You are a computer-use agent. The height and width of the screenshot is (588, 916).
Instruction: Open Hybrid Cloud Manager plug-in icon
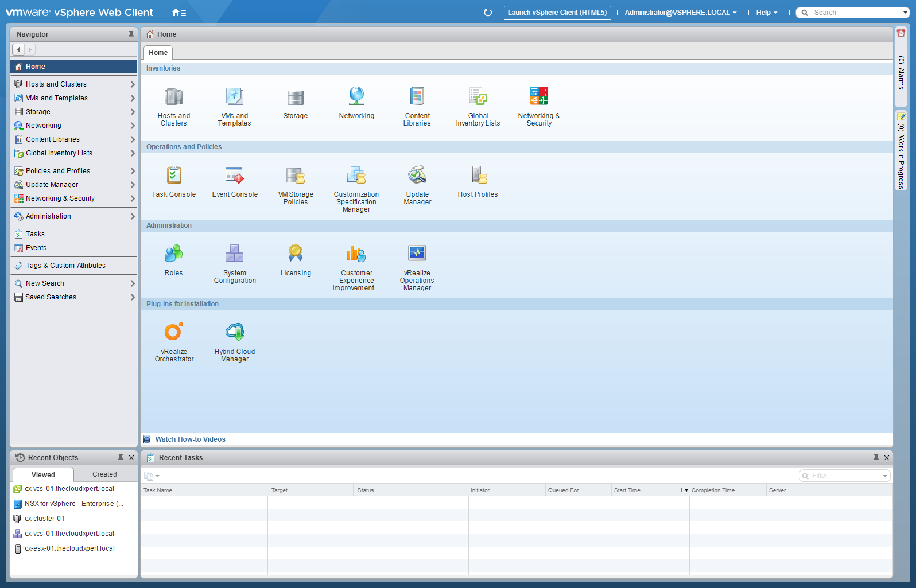pos(235,333)
